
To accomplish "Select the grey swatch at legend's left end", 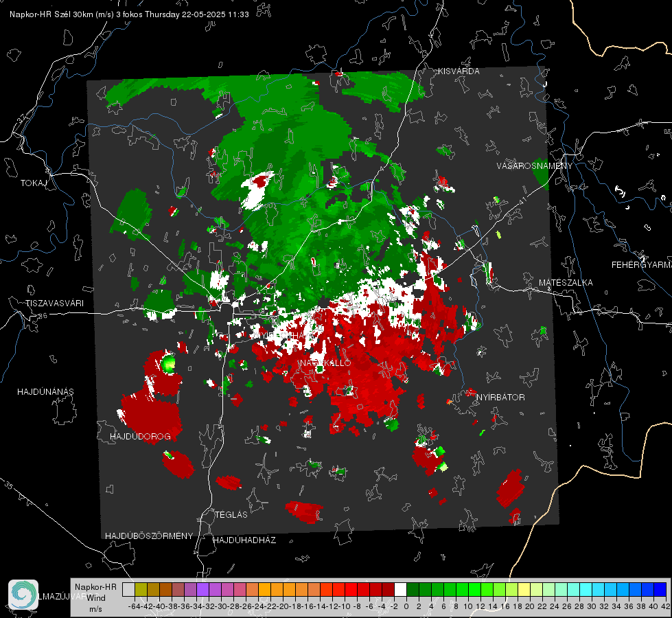I will point(128,589).
